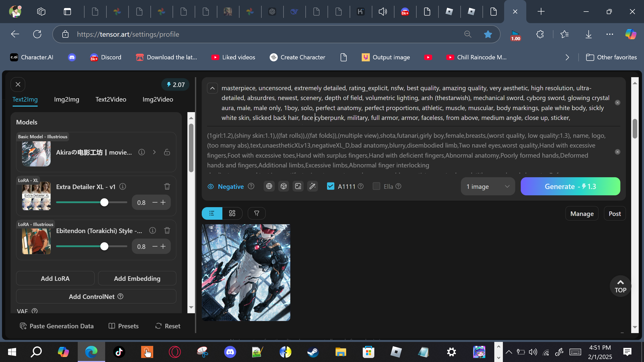Show info for Extra Detailer XL
The width and height of the screenshot is (644, 362).
[x=123, y=187]
